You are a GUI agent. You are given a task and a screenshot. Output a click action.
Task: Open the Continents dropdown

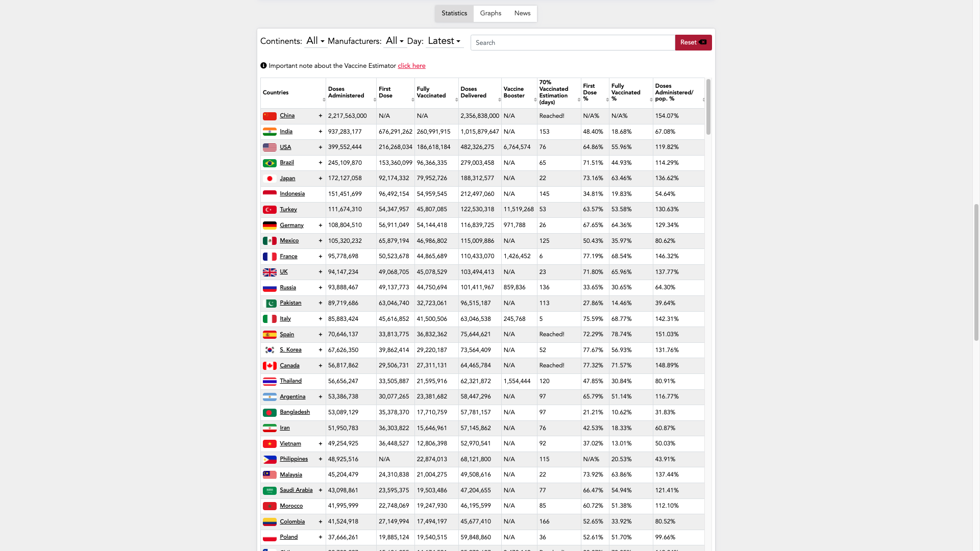click(x=315, y=41)
